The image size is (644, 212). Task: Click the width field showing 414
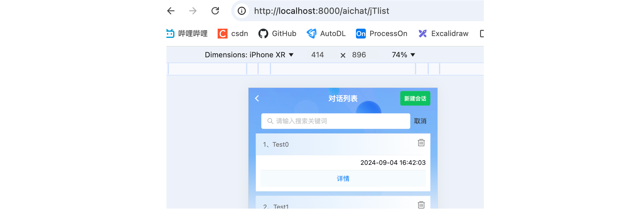click(x=317, y=55)
